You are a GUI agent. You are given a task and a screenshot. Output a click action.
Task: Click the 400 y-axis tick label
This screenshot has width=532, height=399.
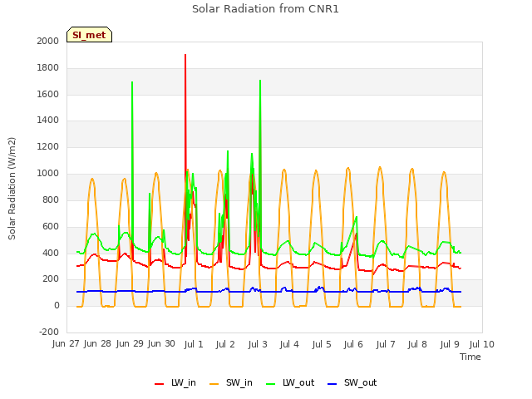pyautogui.click(x=51, y=253)
